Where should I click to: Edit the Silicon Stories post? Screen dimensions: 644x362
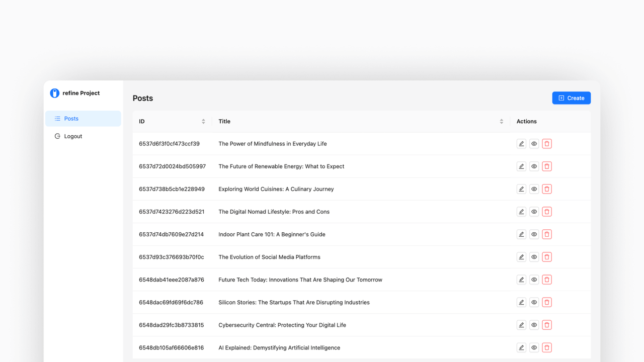(x=521, y=302)
